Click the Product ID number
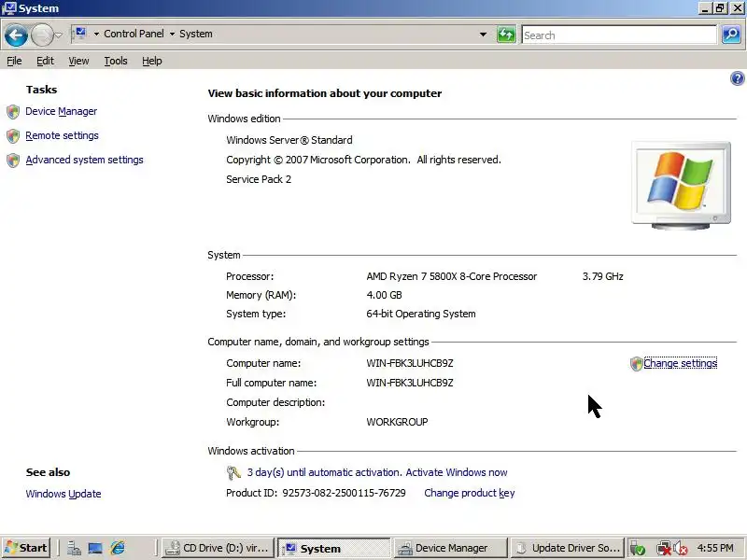 tap(344, 493)
